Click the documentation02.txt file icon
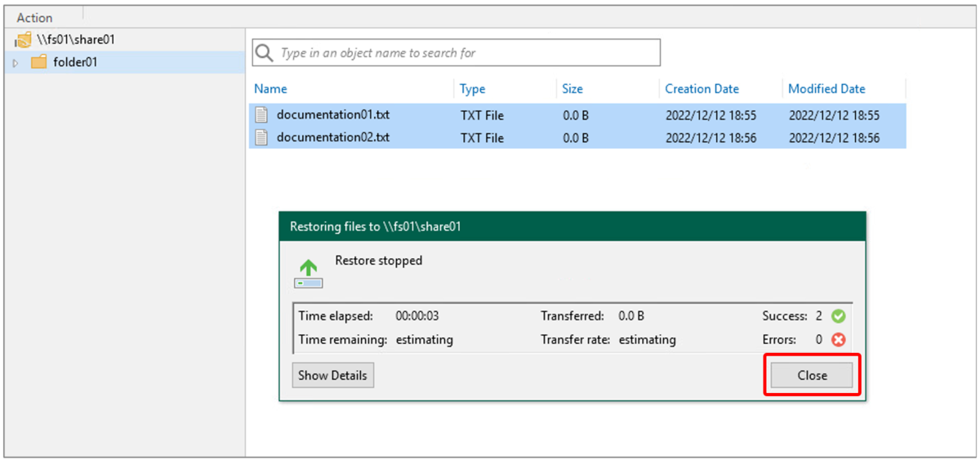This screenshot has width=980, height=460. pos(261,137)
